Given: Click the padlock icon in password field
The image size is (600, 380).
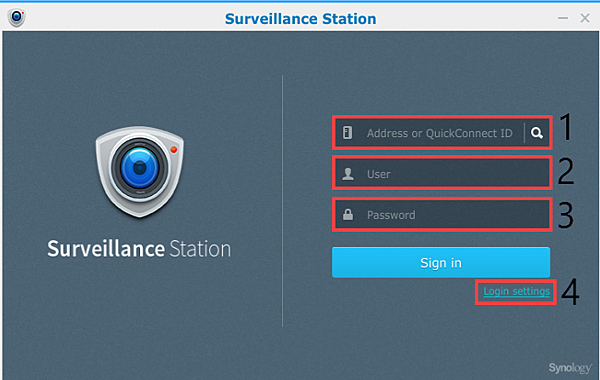Looking at the screenshot, I should pyautogui.click(x=348, y=214).
